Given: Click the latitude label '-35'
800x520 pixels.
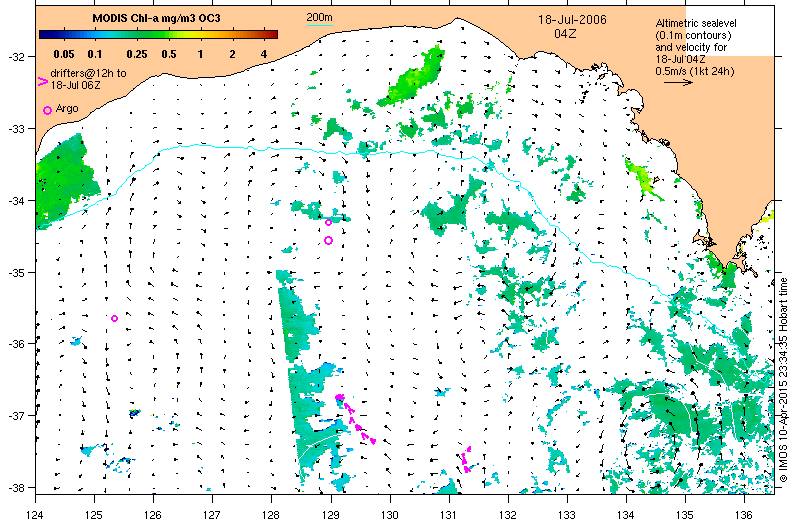Looking at the screenshot, I should pos(16,273).
